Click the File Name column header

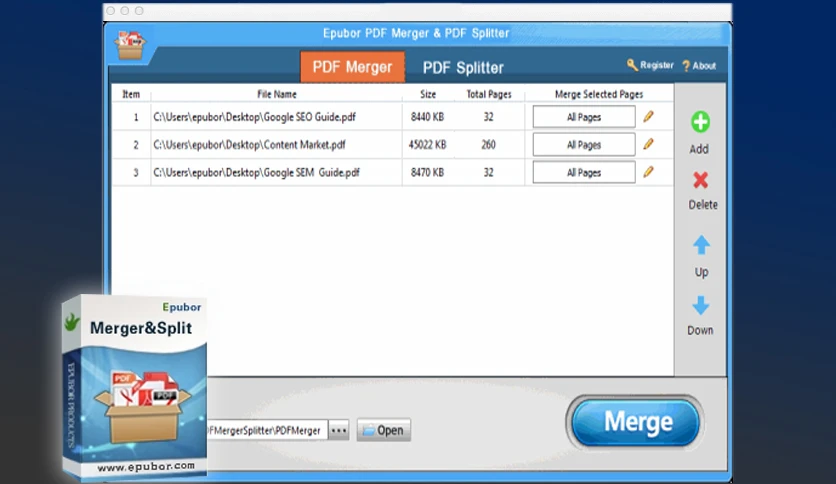point(277,94)
